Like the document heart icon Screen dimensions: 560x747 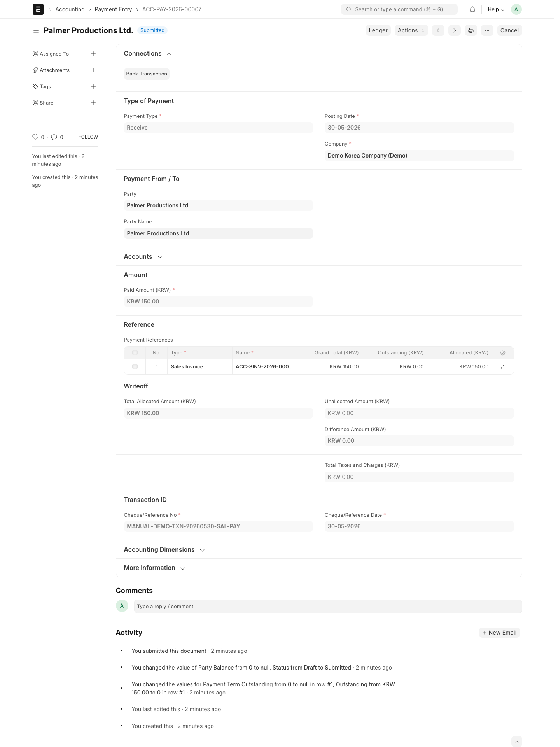35,137
